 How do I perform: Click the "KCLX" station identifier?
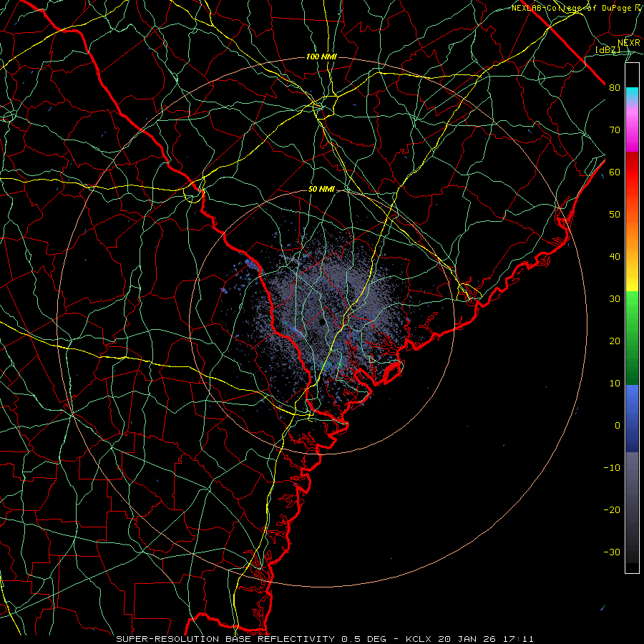(x=418, y=639)
